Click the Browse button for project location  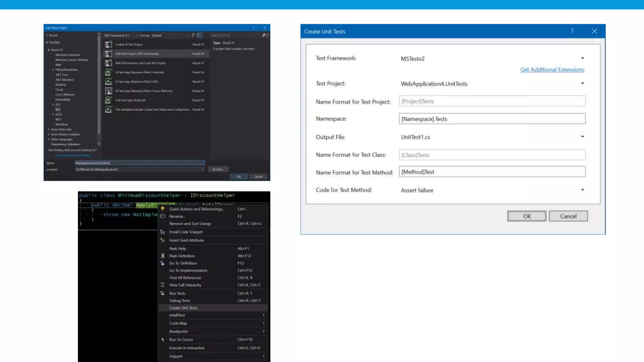click(218, 169)
